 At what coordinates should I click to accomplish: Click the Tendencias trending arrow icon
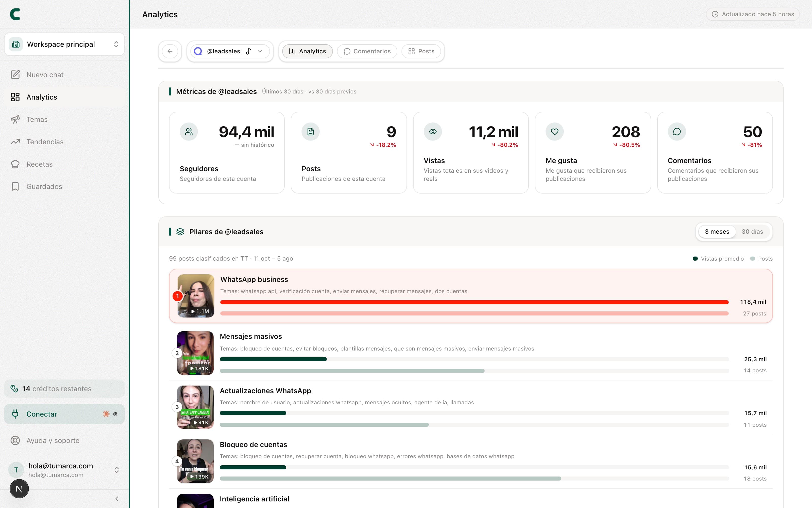click(15, 142)
